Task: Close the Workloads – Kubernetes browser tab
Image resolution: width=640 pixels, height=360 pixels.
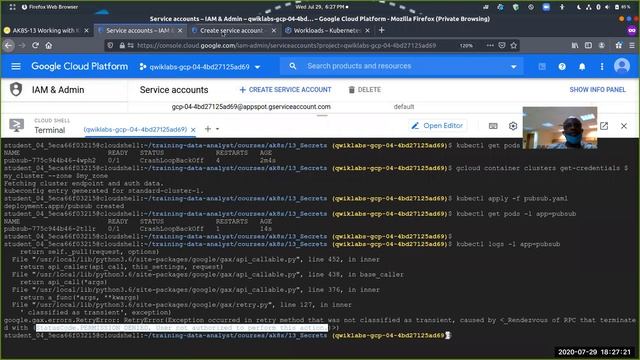Action: [x=367, y=31]
